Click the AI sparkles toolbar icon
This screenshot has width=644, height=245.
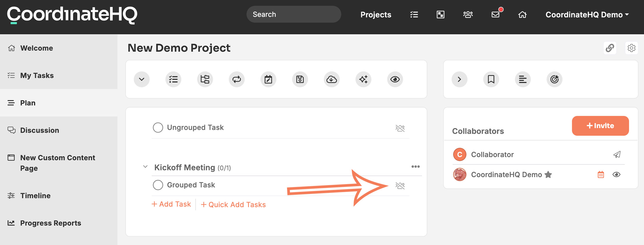[363, 79]
